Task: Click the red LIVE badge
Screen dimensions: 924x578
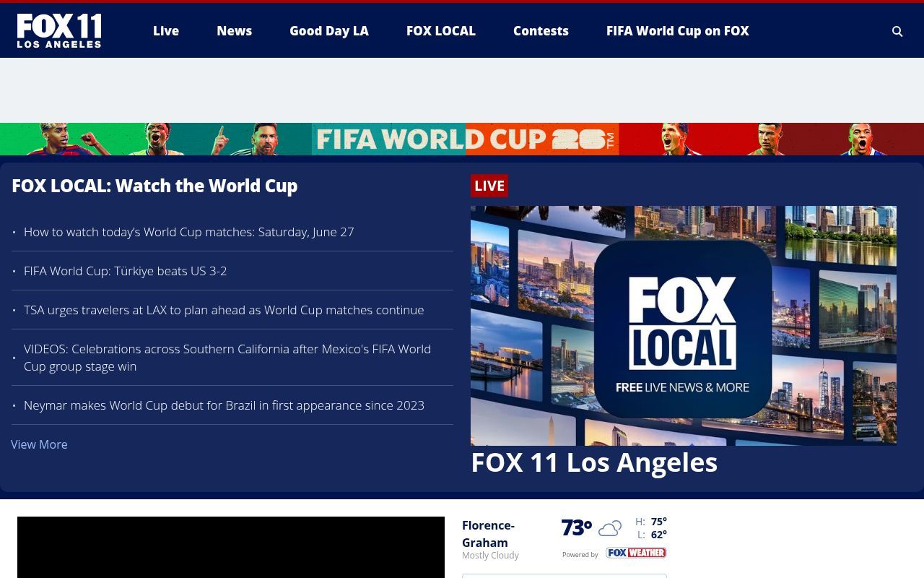Action: pos(489,186)
